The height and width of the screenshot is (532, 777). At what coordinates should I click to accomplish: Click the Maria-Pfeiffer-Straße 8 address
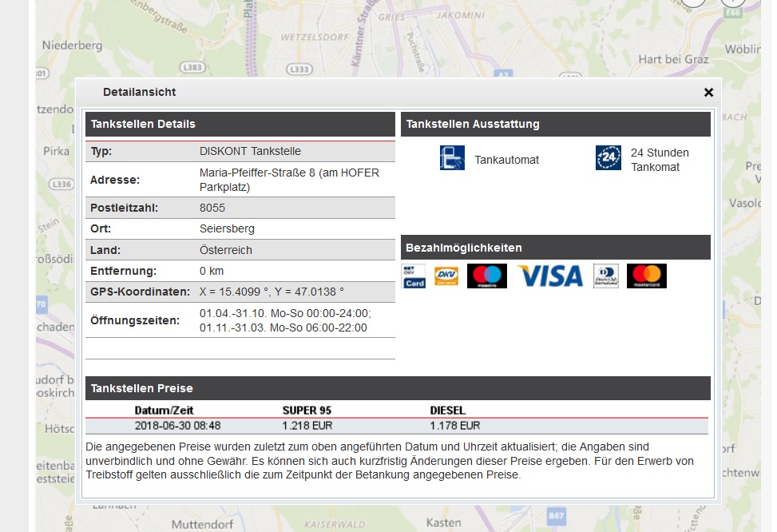point(289,180)
